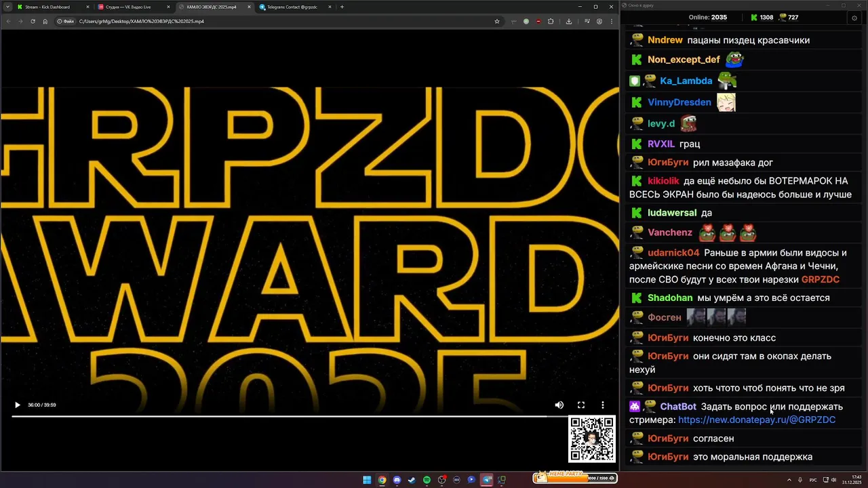Click the QR code below the video
Image resolution: width=868 pixels, height=488 pixels.
tap(592, 439)
